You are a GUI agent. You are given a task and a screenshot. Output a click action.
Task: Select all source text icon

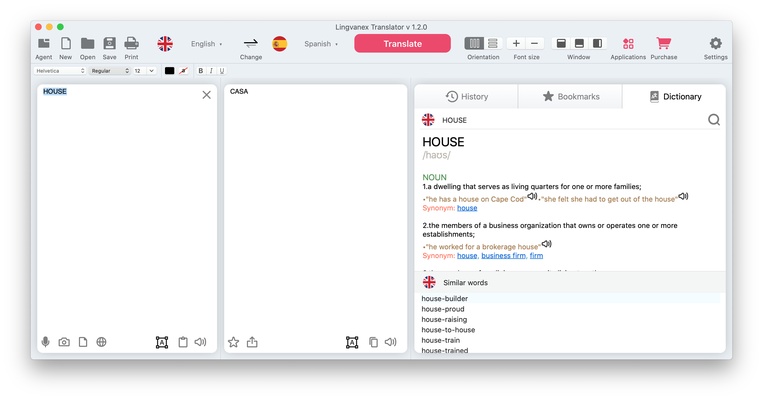tap(162, 342)
